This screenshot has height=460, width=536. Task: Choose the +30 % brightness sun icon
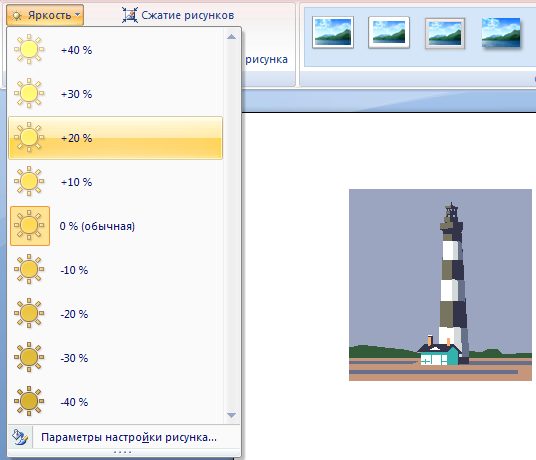29,93
